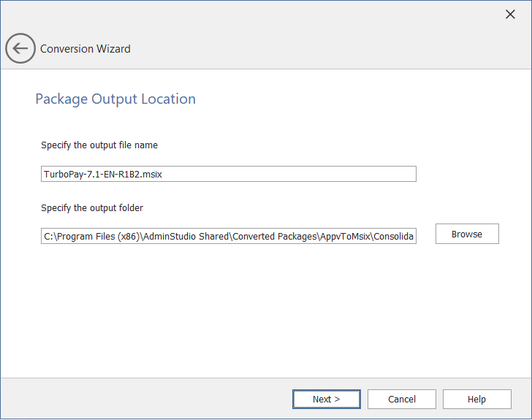
Task: Browse for an output folder
Action: 466,234
